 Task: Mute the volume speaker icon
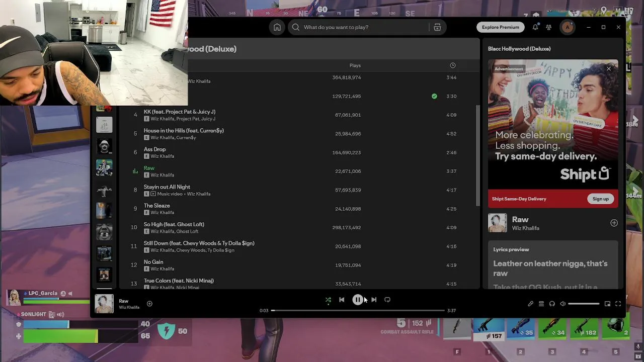(562, 304)
